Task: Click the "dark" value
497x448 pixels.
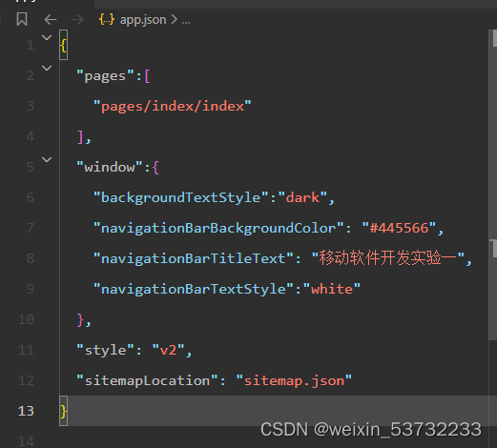Action: (x=302, y=197)
